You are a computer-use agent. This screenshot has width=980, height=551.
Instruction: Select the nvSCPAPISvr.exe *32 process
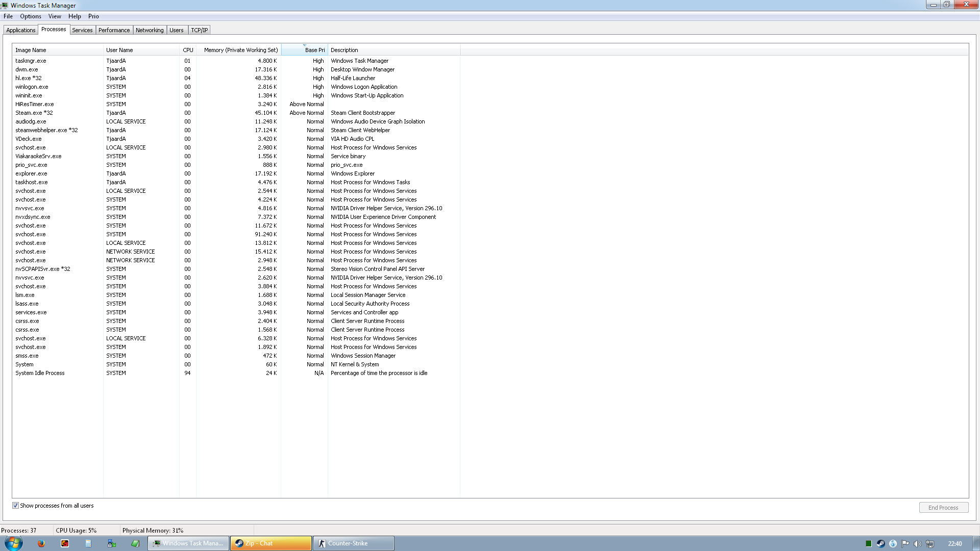point(236,269)
